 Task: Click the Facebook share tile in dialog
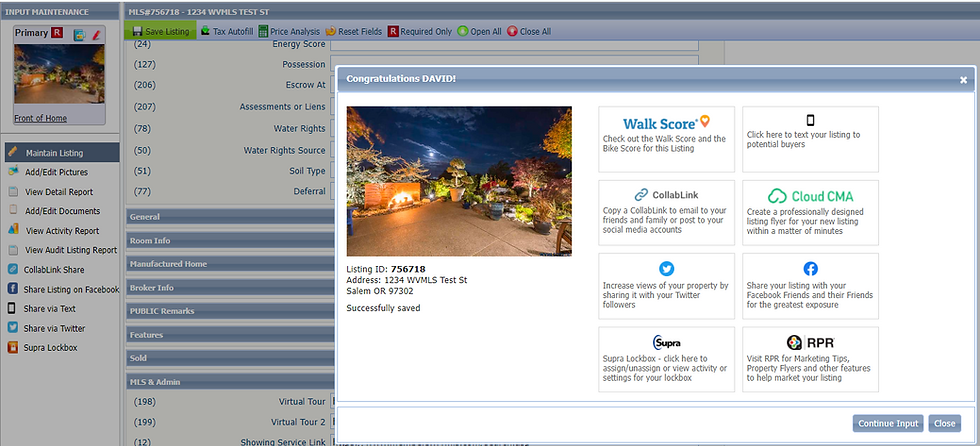810,286
